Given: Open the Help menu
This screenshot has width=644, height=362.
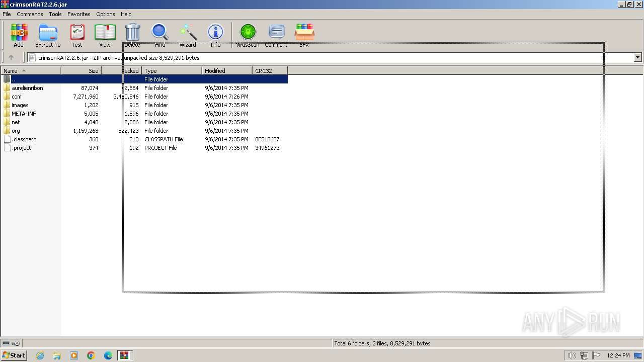Looking at the screenshot, I should coord(126,14).
